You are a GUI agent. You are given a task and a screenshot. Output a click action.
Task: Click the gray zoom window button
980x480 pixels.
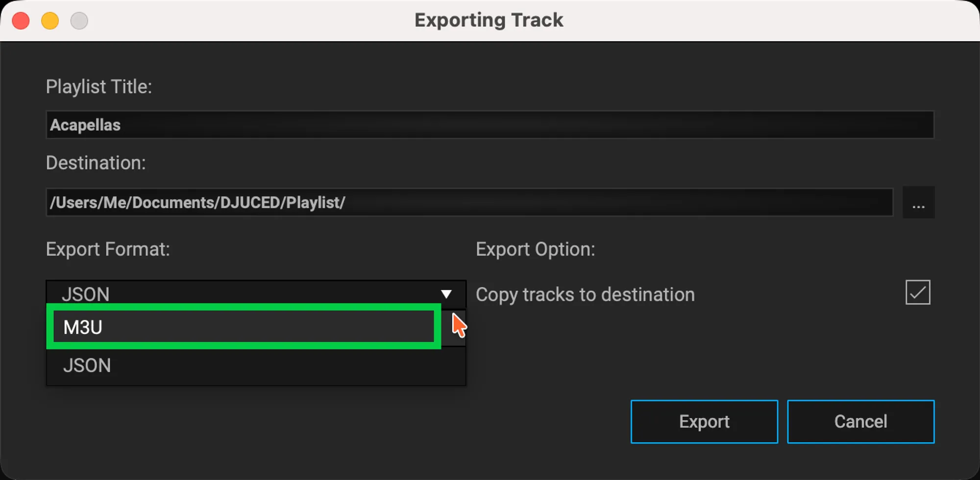[79, 21]
